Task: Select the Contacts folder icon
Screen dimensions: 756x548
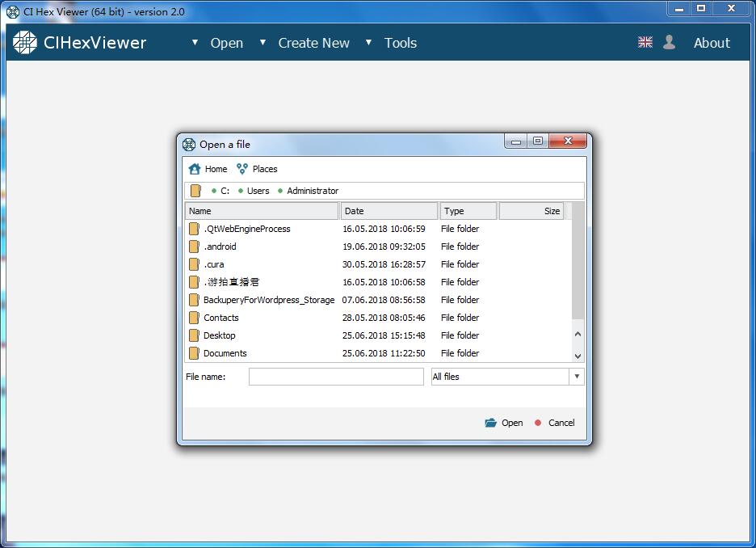Action: (x=194, y=318)
